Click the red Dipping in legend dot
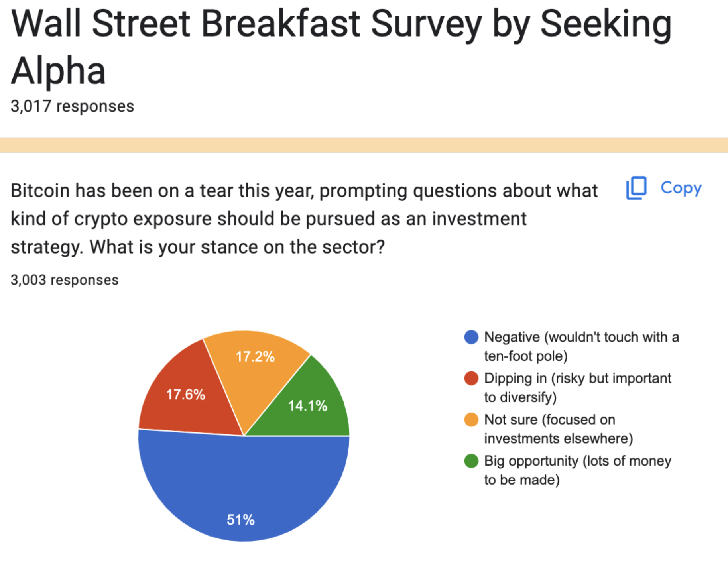728x566 pixels. pos(471,378)
